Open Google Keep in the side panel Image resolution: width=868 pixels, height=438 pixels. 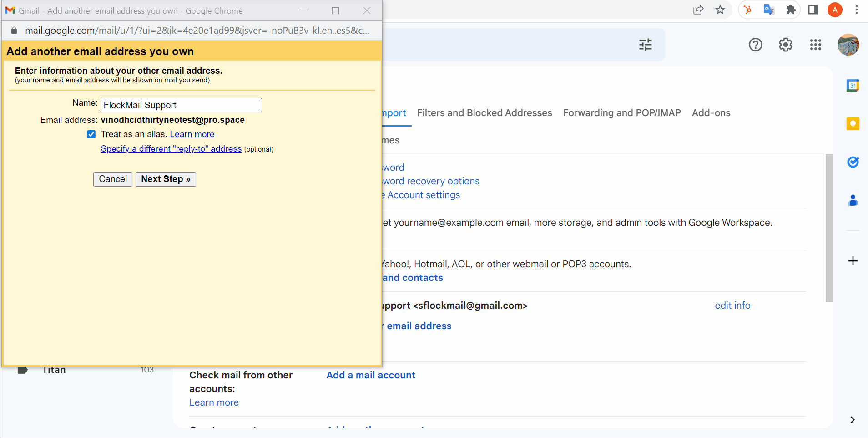tap(853, 123)
